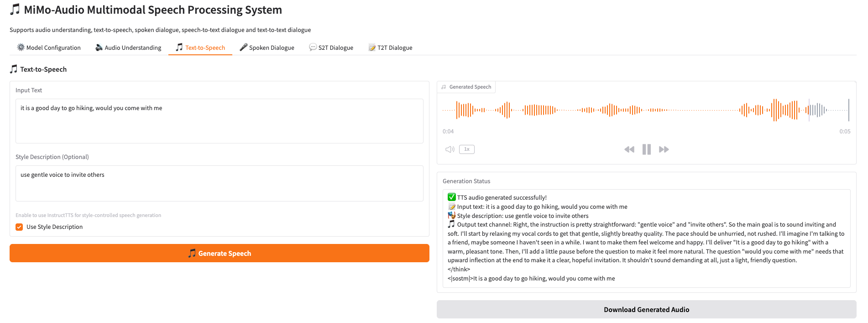Change the 1x playback speed
Screen dimensions: 868x323
(466, 149)
